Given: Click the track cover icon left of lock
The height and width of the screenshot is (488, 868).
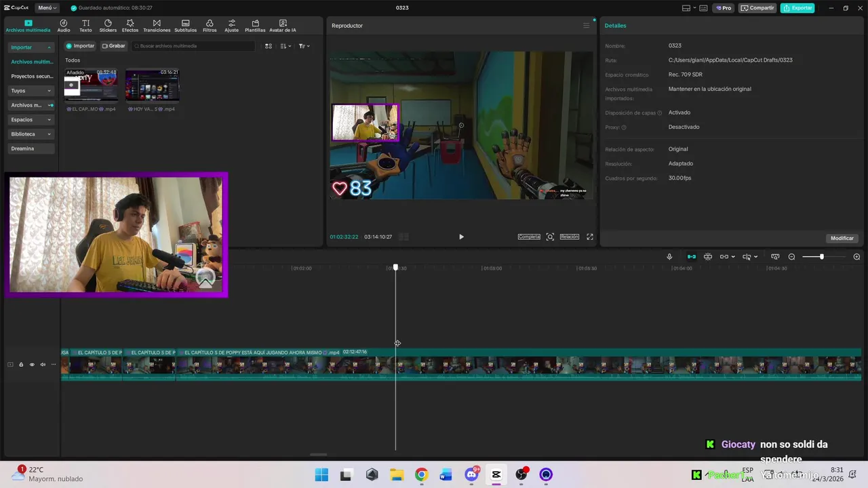Looking at the screenshot, I should click(x=10, y=365).
